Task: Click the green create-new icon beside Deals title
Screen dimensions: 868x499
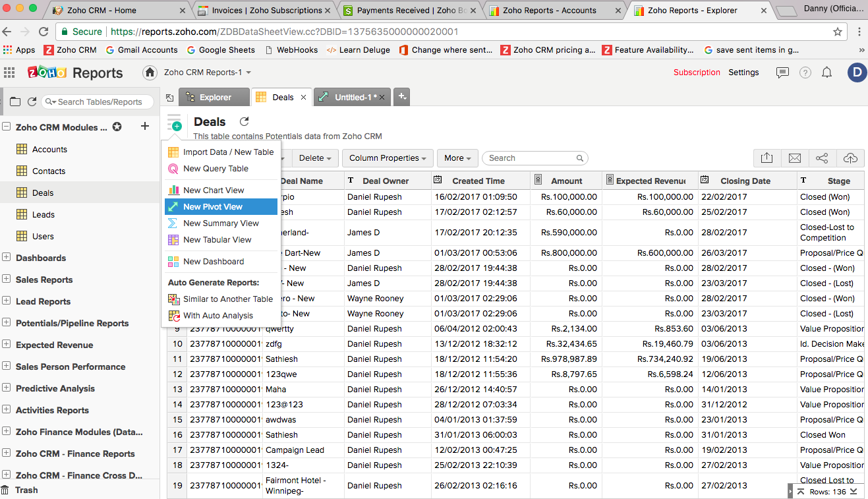Action: 175,123
